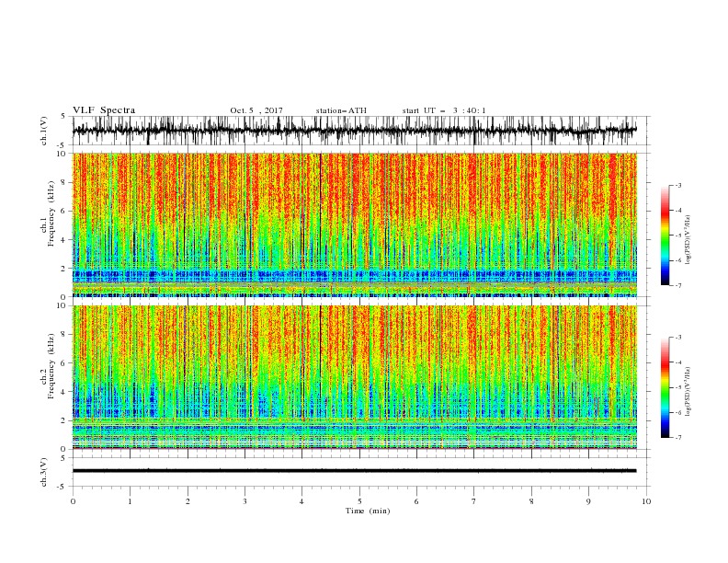Viewport: 728px width, 563px height.
Task: Click time axis tick label "10" at bottom right
Action: (646, 501)
